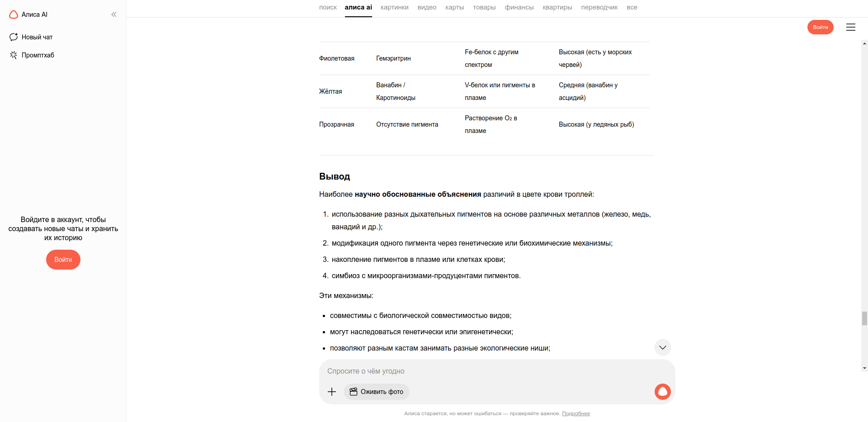Click the sidebar Войти button
The image size is (868, 422).
coord(63,260)
